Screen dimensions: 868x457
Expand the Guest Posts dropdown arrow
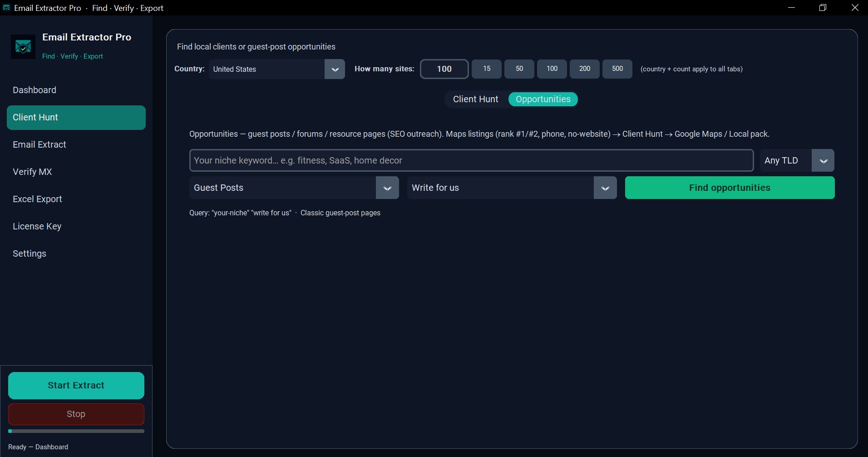[387, 188]
